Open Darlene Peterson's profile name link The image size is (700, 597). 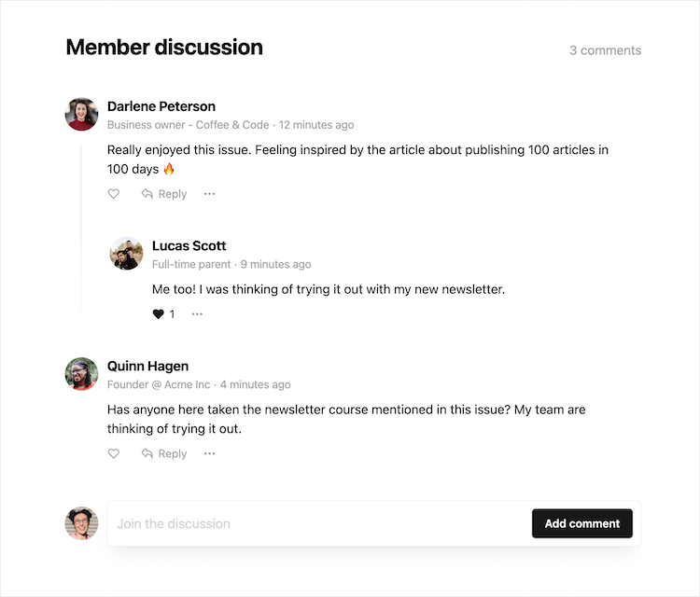(x=161, y=106)
